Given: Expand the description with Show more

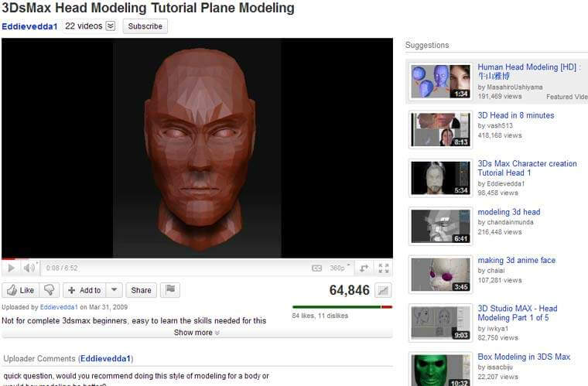Looking at the screenshot, I should point(197,333).
